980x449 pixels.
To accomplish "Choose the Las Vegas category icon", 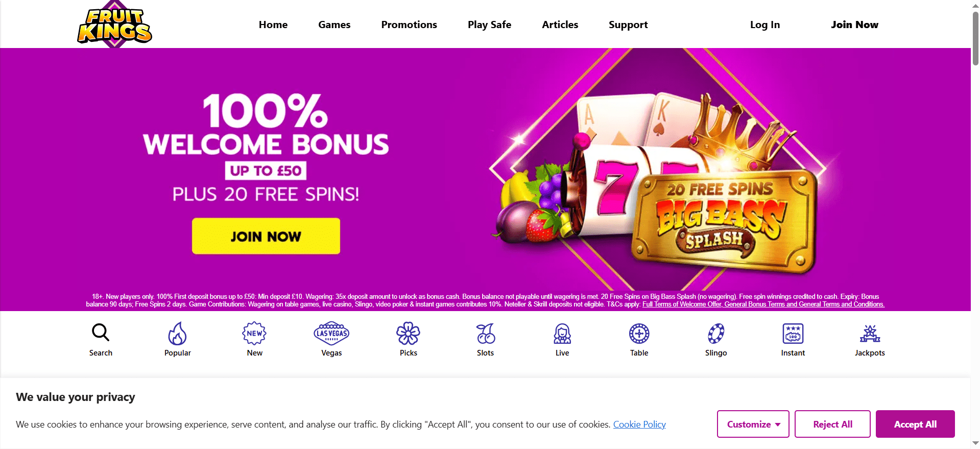I will [331, 334].
